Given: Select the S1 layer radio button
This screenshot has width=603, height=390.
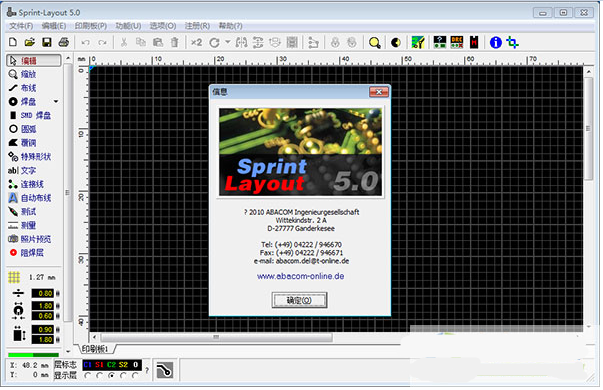Looking at the screenshot, I should [99, 375].
